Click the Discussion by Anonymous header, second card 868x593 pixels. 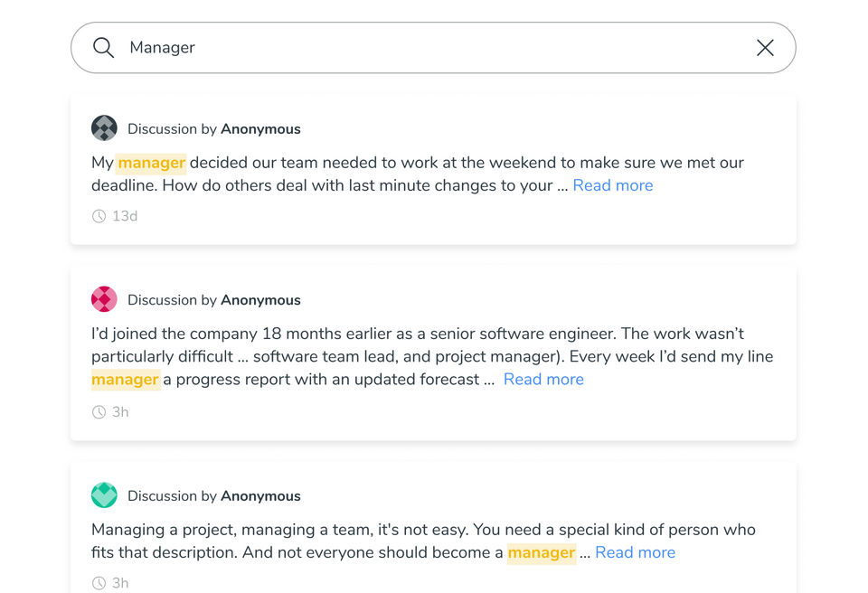(x=213, y=300)
